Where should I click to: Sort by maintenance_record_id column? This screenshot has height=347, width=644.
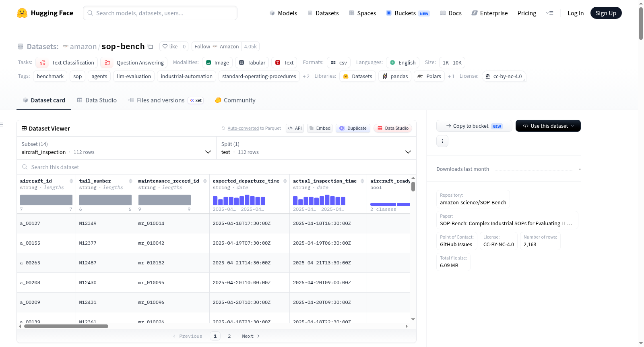tap(205, 181)
